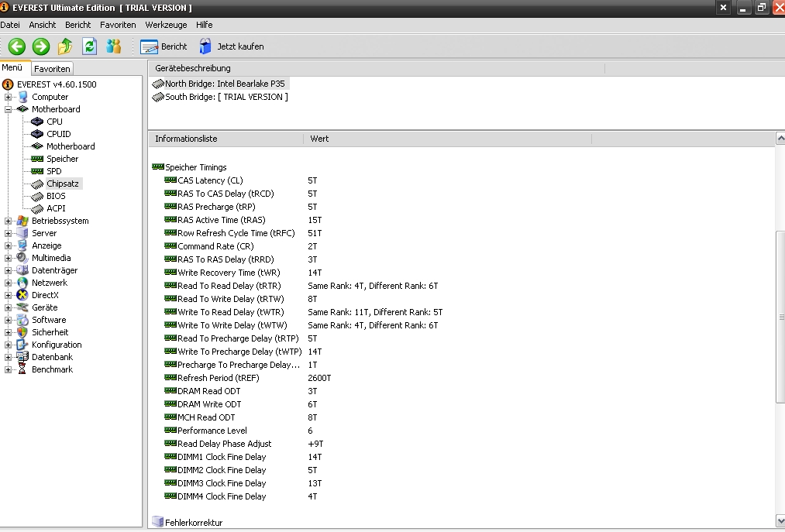The height and width of the screenshot is (532, 785).
Task: Select the CPU chip icon in tree
Action: (37, 122)
